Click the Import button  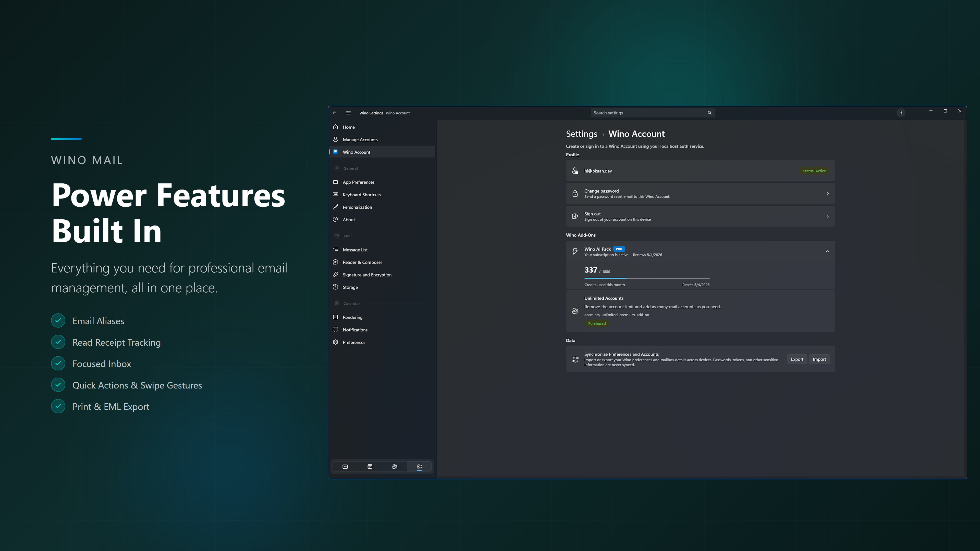[819, 359]
